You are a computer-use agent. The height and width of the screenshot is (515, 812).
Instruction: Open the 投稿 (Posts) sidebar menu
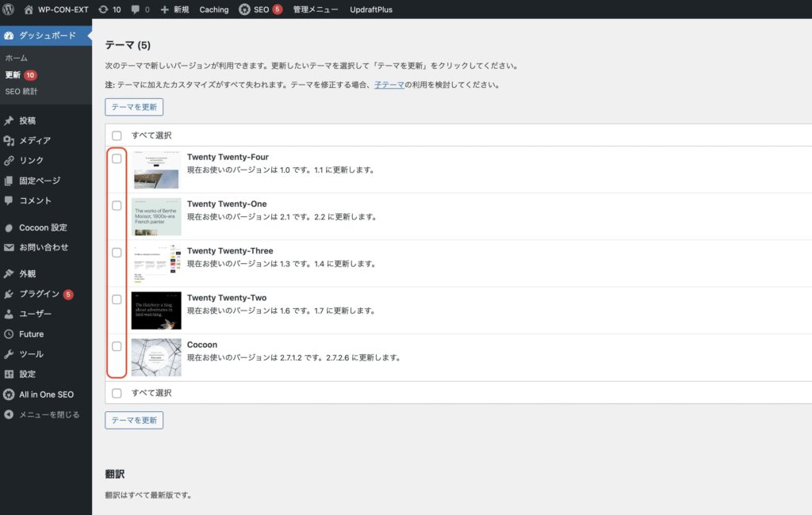[27, 120]
